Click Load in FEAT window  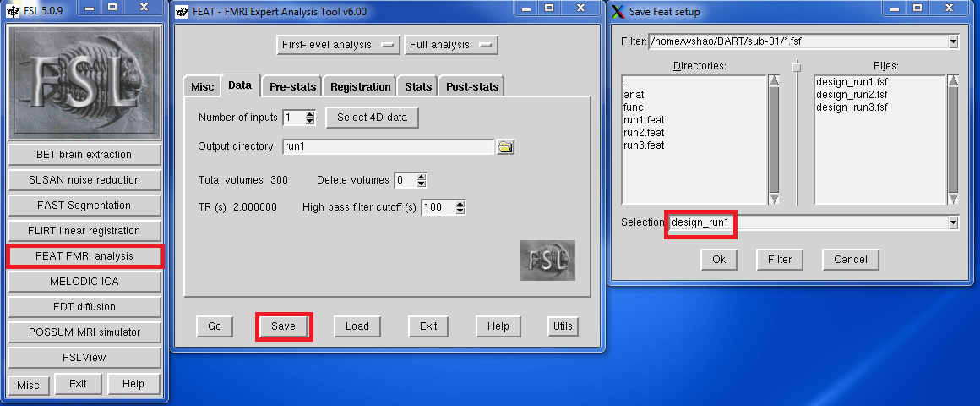point(357,326)
